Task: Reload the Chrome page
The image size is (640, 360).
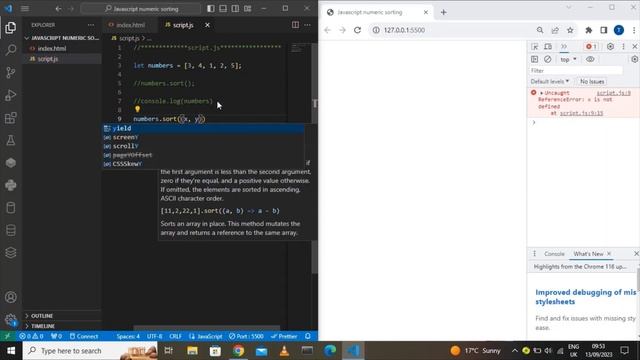Action: click(x=358, y=30)
